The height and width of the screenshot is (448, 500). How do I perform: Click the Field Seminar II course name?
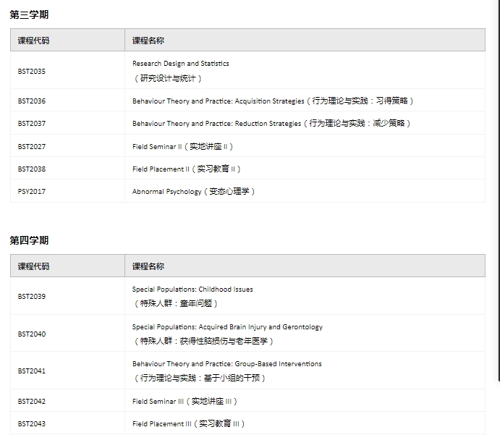pos(157,147)
